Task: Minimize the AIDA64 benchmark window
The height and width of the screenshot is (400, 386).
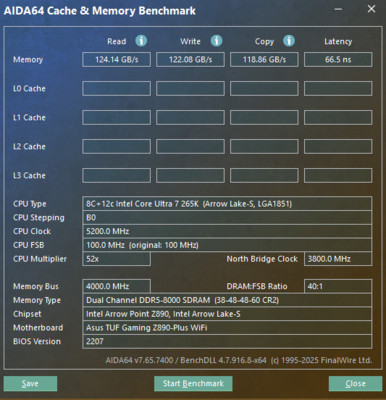Action: tap(338, 9)
